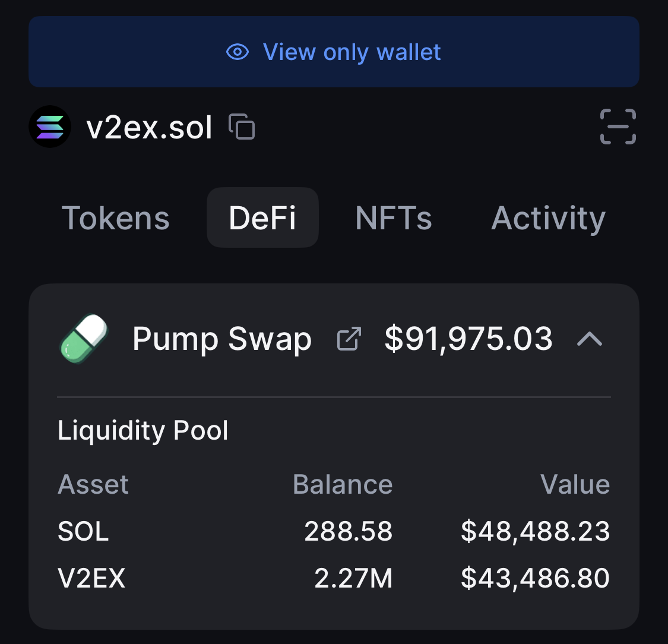The image size is (668, 644).
Task: Click the $91,975.03 total value
Action: [x=468, y=339]
